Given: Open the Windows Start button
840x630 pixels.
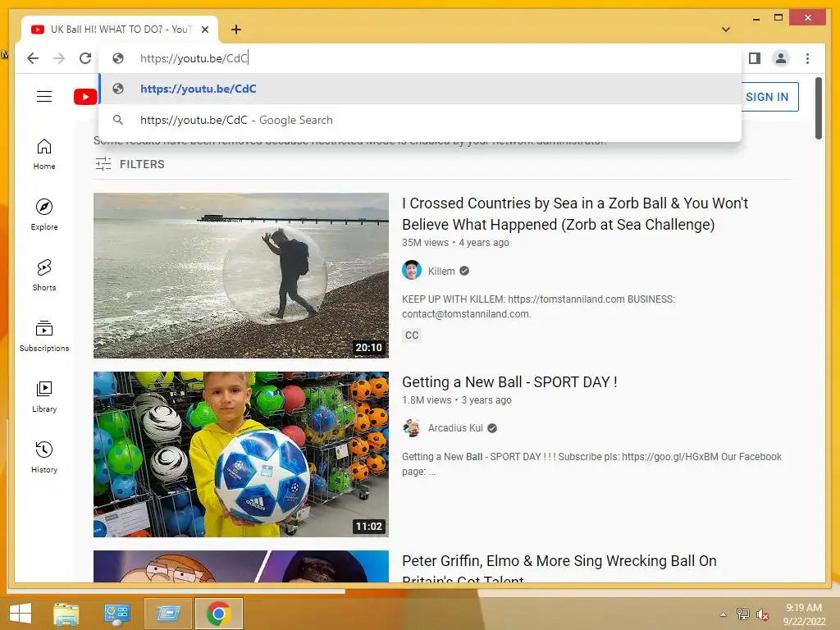Looking at the screenshot, I should pyautogui.click(x=21, y=614).
